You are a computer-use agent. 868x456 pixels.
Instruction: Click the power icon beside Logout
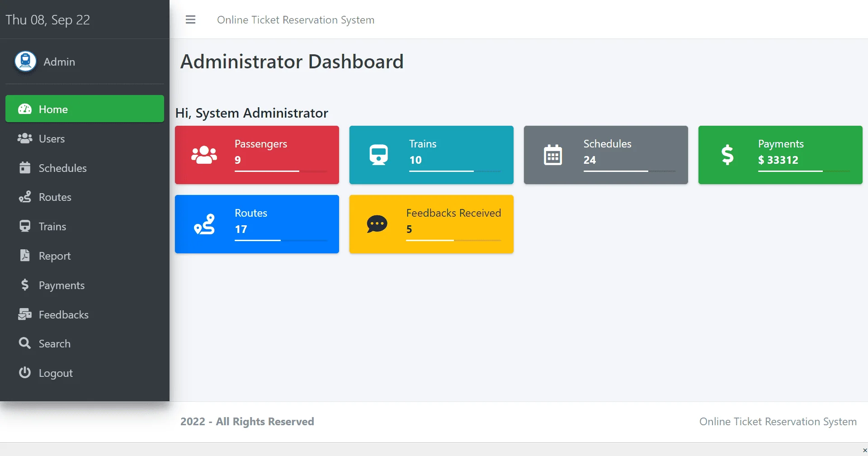(25, 373)
